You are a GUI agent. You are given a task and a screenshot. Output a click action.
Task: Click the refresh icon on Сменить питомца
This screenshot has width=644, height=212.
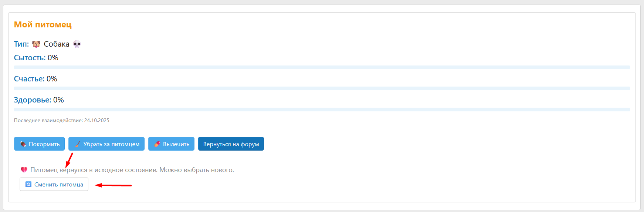click(x=28, y=184)
